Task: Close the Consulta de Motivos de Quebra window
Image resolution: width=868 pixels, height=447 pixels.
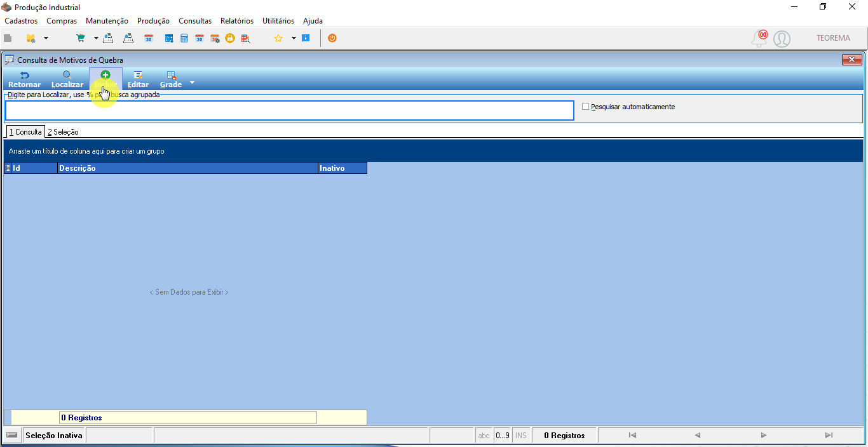Action: tap(851, 60)
